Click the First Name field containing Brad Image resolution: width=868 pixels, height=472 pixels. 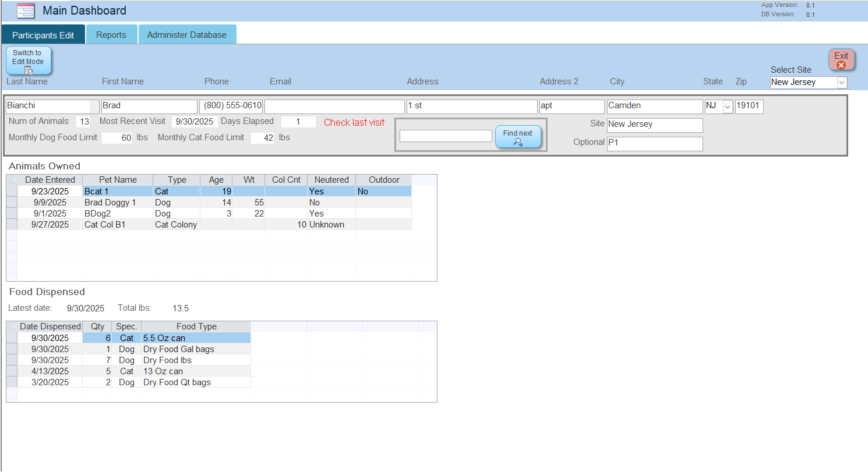coord(149,107)
